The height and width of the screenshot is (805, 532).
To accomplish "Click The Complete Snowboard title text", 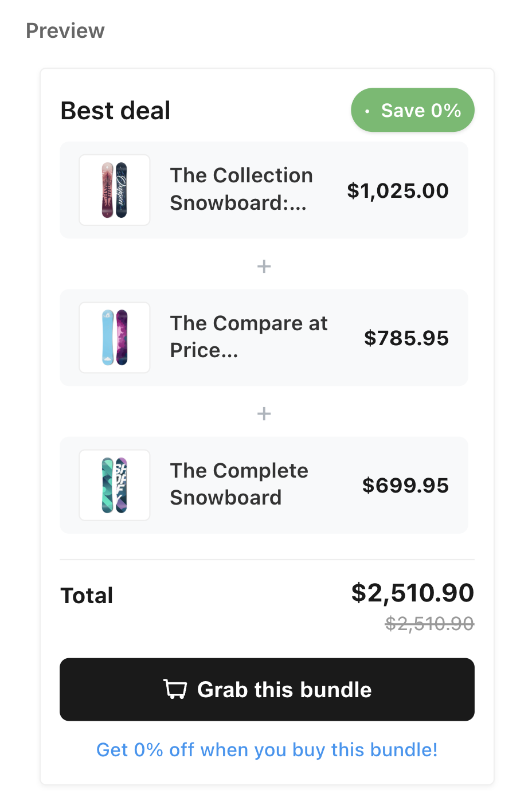I will tap(239, 484).
